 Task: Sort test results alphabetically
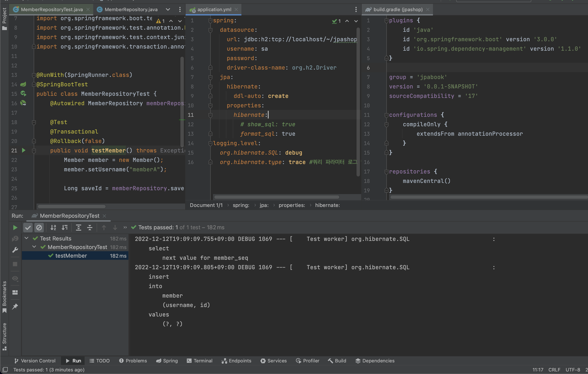pyautogui.click(x=53, y=228)
